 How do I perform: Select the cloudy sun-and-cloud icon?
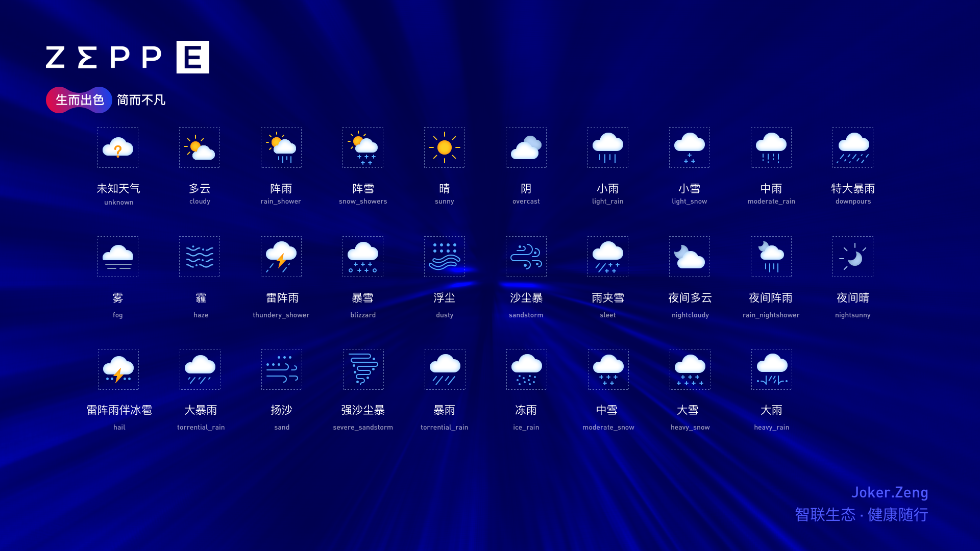pos(200,147)
